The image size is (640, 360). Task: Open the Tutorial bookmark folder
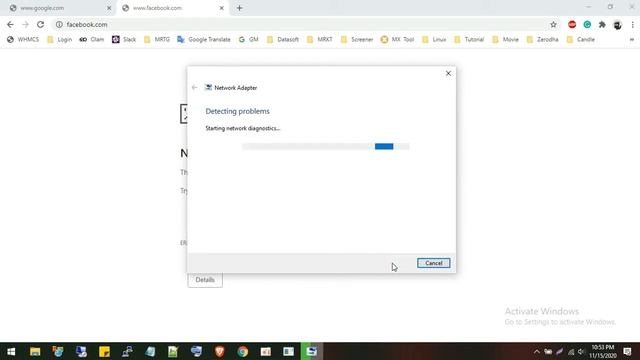tap(469, 40)
